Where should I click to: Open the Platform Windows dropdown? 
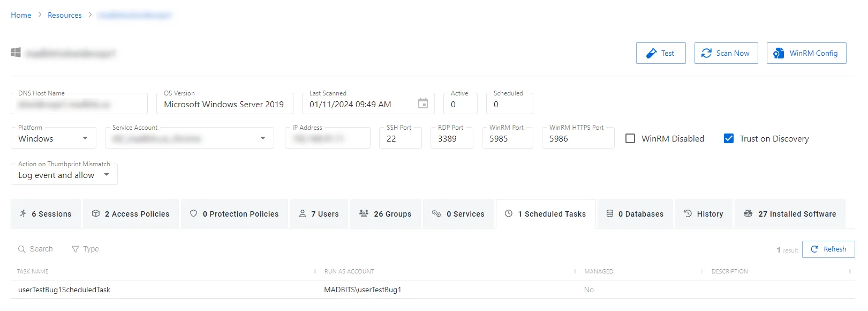point(54,138)
